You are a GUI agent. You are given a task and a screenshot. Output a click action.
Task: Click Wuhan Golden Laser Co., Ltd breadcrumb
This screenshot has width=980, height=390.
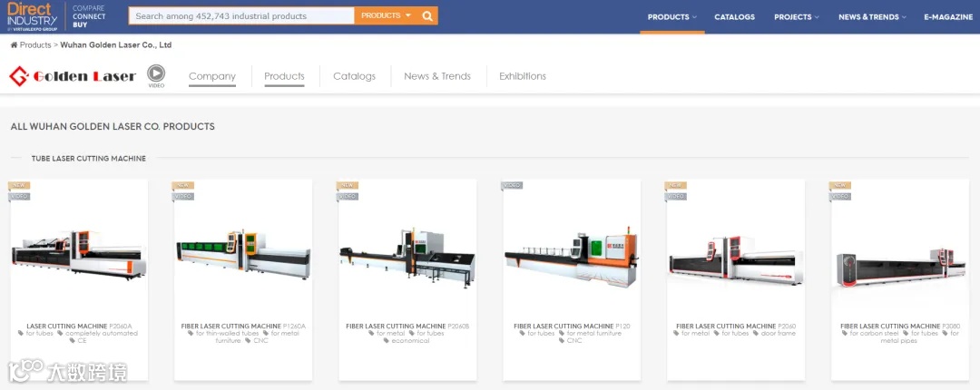(x=115, y=45)
